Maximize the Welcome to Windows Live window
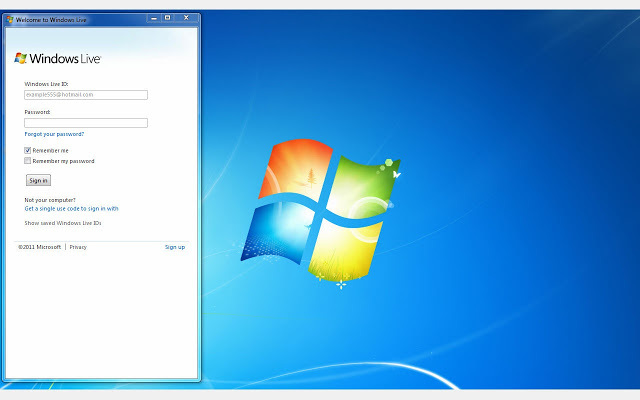 [167, 18]
